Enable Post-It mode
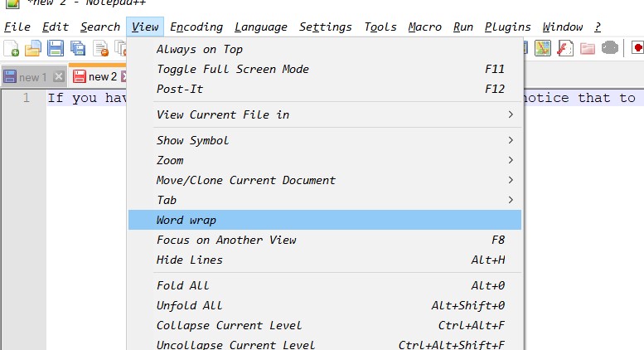This screenshot has width=644, height=350. [x=324, y=89]
